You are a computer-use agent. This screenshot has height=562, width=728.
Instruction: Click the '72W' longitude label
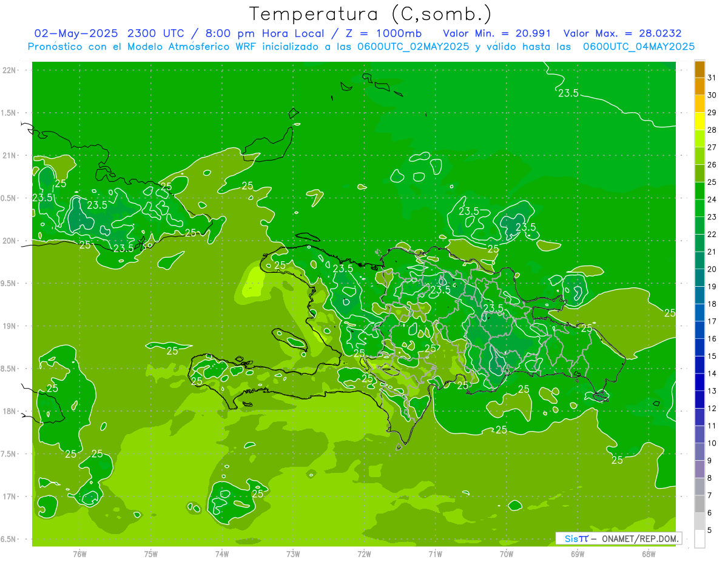[364, 554]
